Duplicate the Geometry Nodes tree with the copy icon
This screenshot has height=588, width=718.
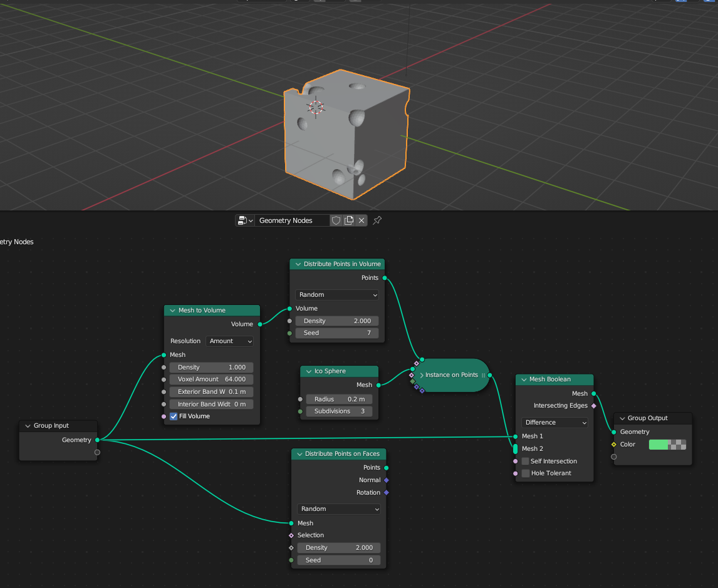tap(349, 220)
